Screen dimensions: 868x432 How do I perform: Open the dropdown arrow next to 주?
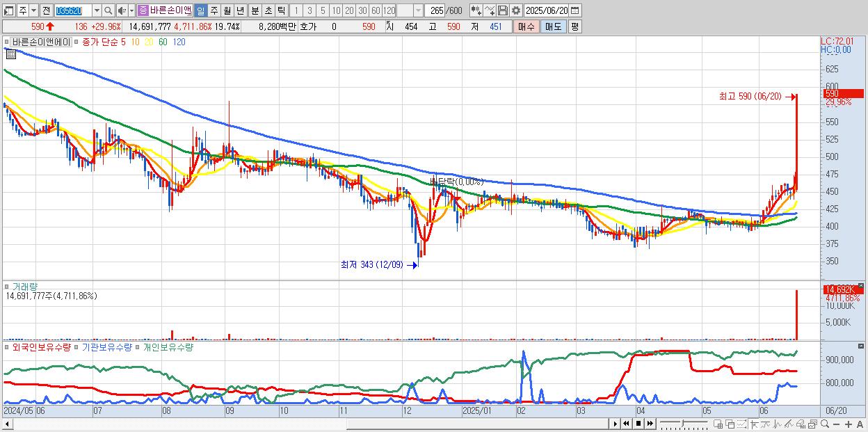tap(34, 10)
